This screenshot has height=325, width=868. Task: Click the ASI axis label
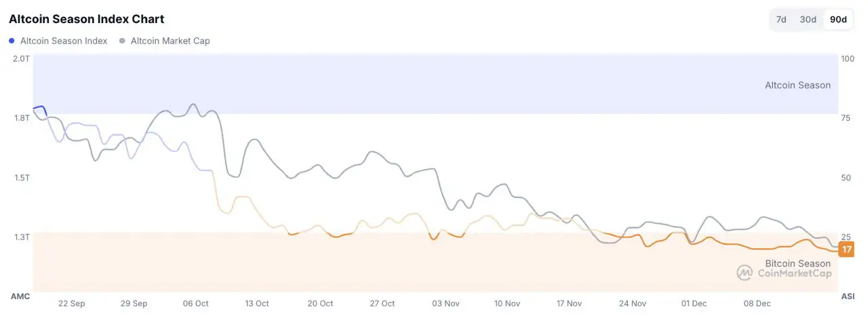pos(848,297)
